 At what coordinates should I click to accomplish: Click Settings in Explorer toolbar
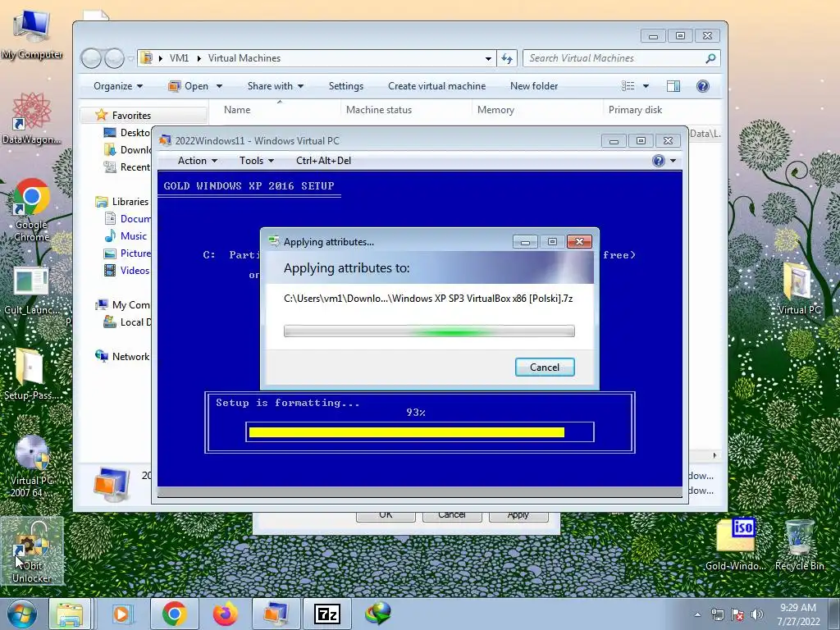click(346, 86)
